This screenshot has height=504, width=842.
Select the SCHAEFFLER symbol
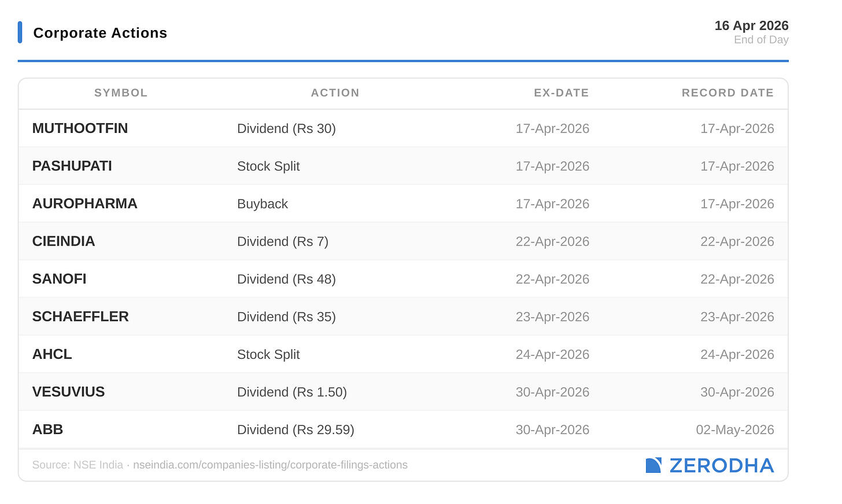(80, 316)
